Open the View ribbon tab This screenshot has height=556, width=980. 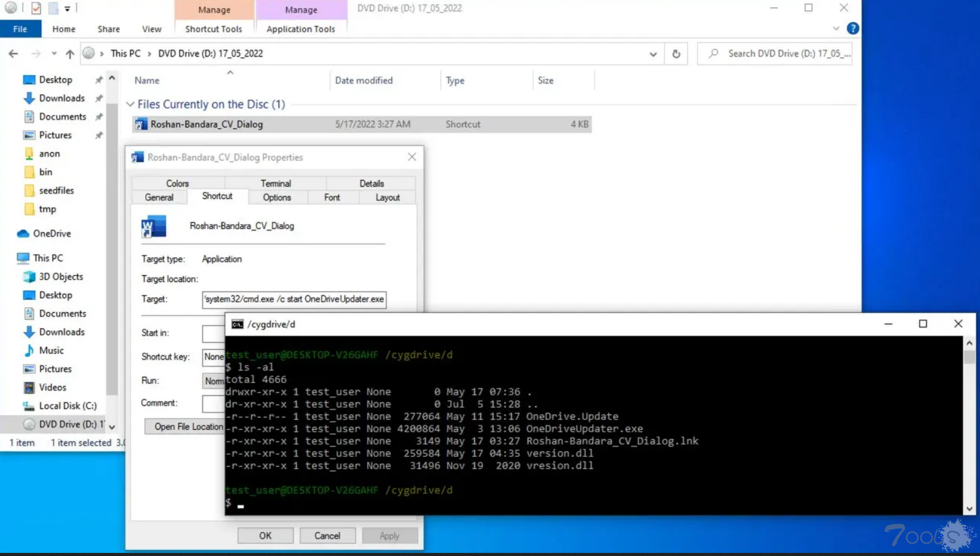coord(151,29)
